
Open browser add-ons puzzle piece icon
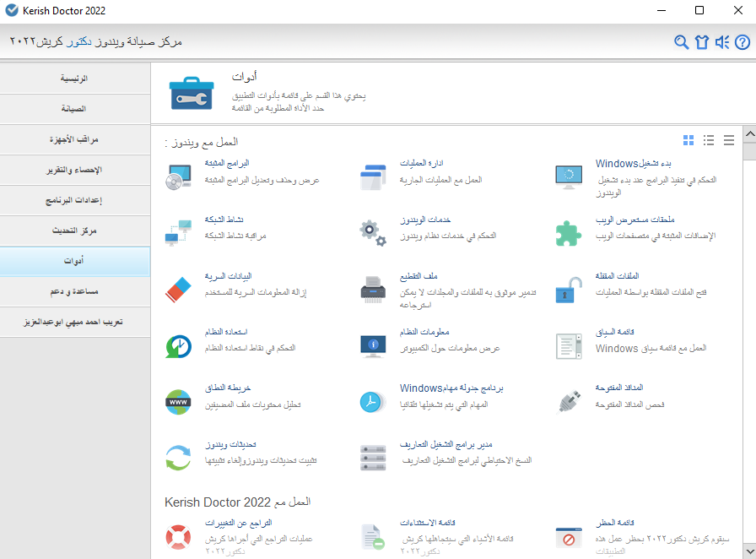[569, 233]
